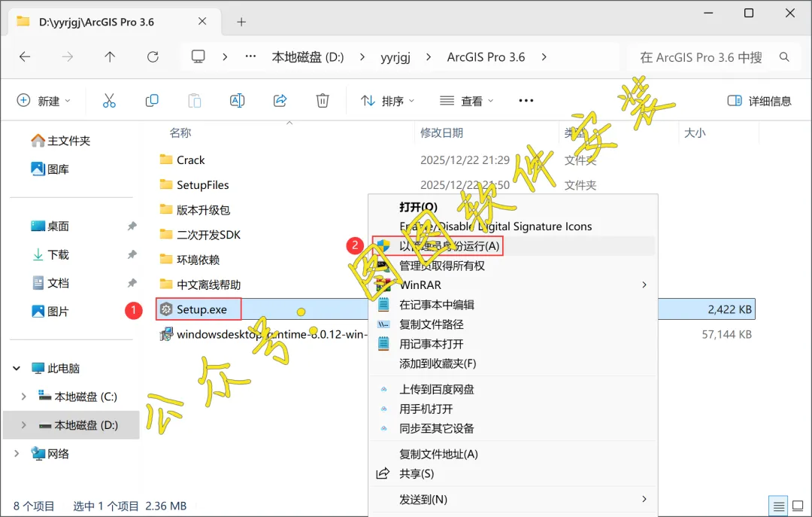Screen dimensions: 812x517
Task: Refresh the current folder
Action: pyautogui.click(x=153, y=57)
